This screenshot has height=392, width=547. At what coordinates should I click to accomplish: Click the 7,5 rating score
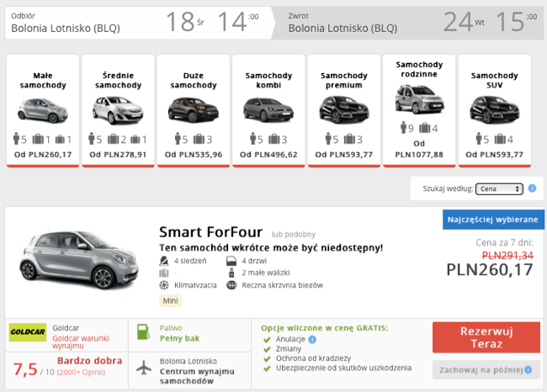click(x=25, y=369)
